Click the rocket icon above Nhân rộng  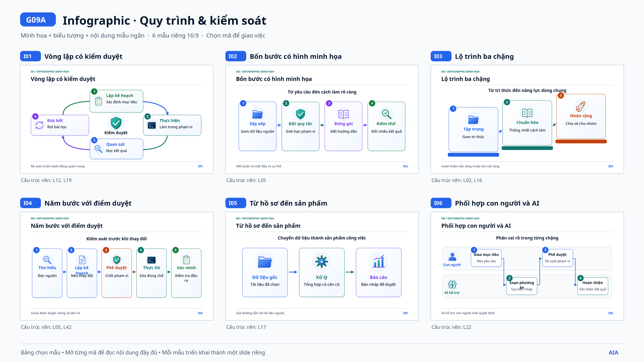click(x=581, y=106)
